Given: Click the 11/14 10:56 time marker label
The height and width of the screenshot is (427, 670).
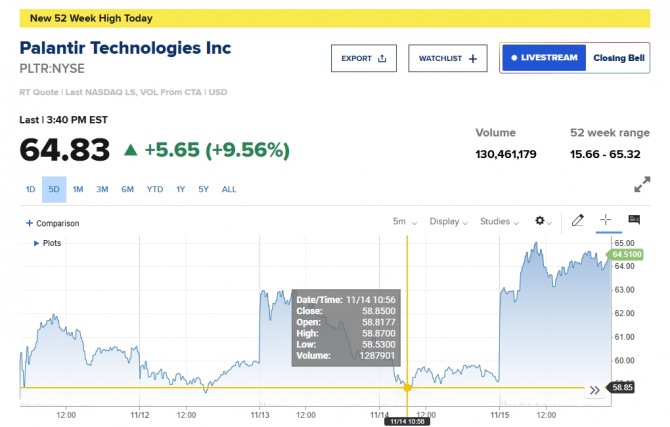Looking at the screenshot, I should tap(406, 422).
